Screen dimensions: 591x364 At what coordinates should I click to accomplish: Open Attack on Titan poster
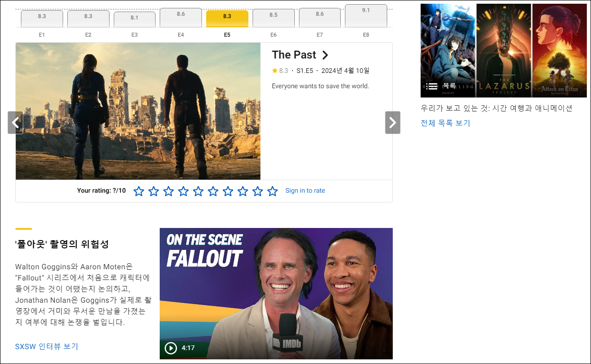click(559, 51)
